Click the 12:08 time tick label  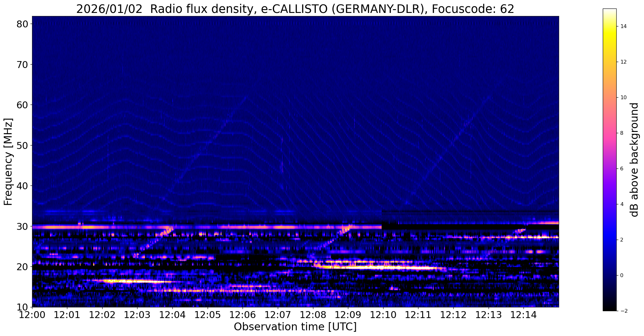click(x=313, y=315)
